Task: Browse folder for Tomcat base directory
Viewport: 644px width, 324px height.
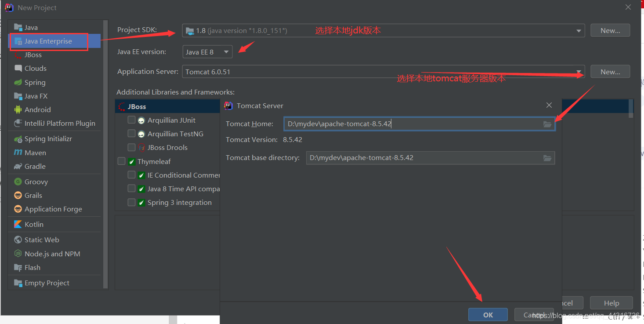Action: point(547,158)
